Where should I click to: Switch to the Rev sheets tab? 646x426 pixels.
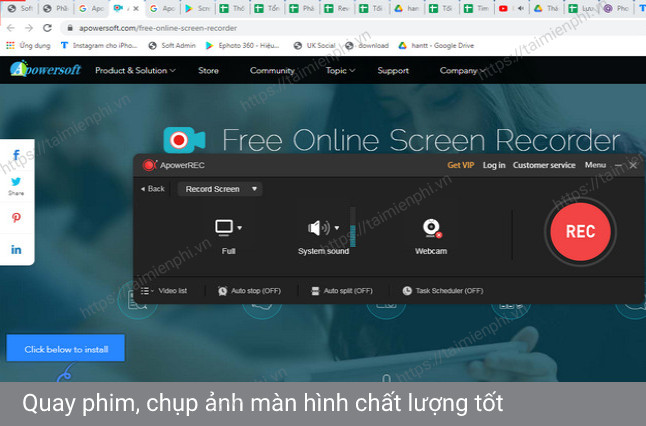[x=337, y=8]
